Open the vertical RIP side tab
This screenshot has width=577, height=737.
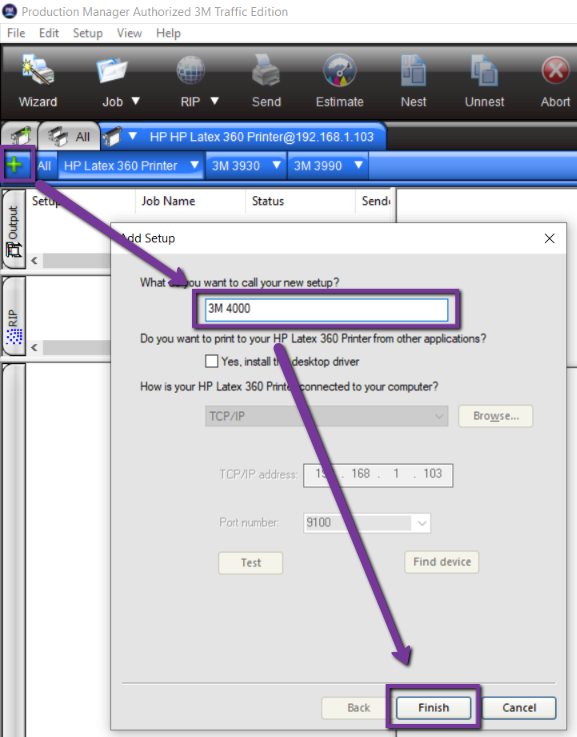pyautogui.click(x=14, y=316)
